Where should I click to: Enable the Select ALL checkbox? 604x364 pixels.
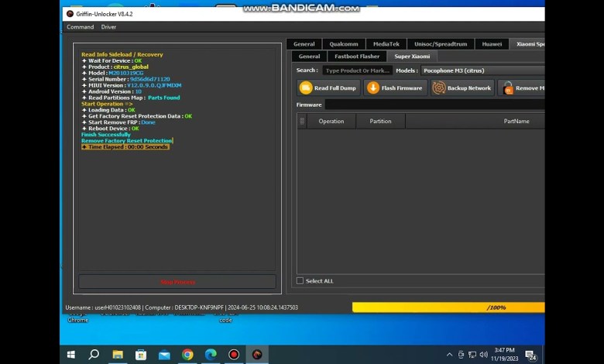[x=300, y=281]
